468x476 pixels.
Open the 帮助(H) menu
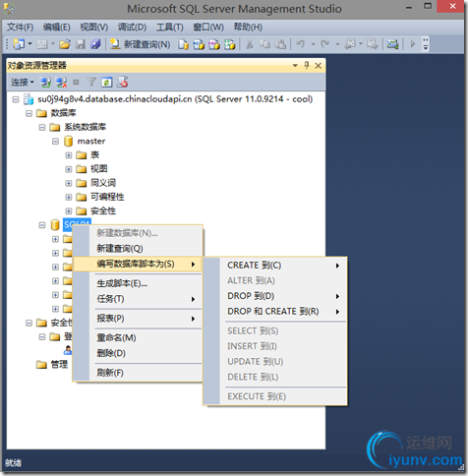248,28
